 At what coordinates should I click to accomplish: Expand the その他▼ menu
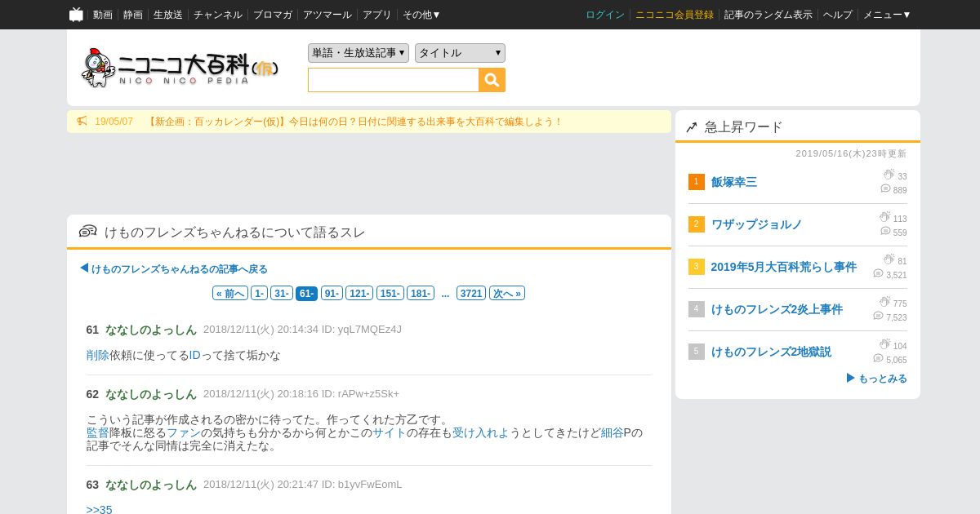point(421,15)
